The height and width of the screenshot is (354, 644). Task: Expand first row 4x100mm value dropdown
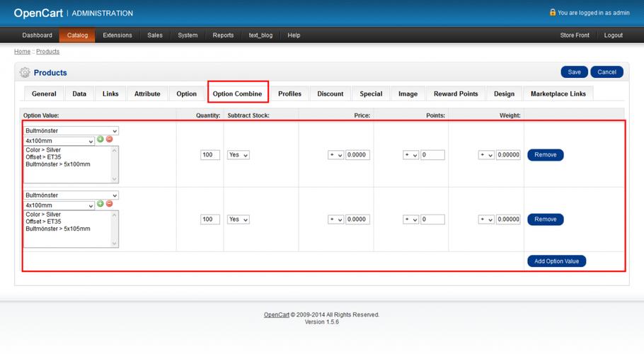(59, 141)
